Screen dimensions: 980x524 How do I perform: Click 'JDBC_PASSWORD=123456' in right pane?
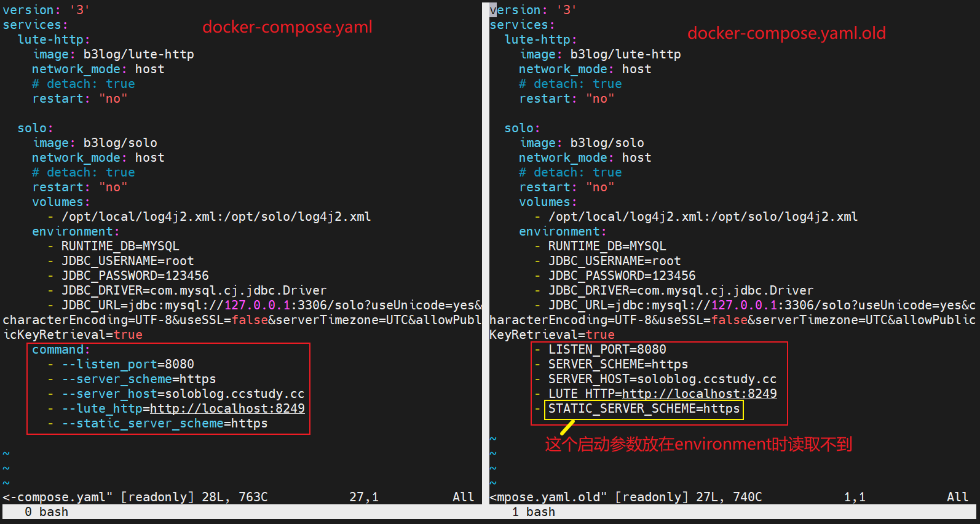622,276
